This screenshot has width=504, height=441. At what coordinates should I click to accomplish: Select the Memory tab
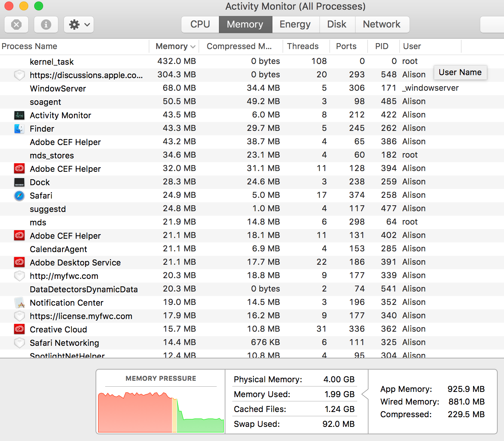245,25
